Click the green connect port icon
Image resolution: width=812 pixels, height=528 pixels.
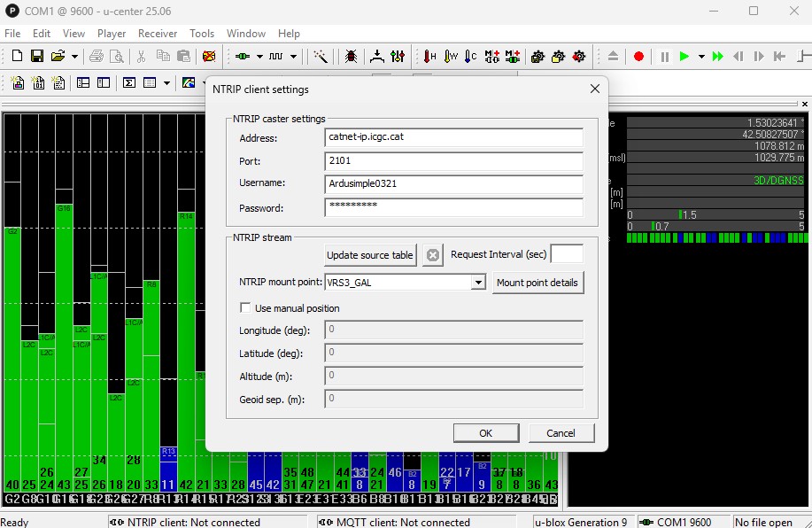[x=242, y=57]
